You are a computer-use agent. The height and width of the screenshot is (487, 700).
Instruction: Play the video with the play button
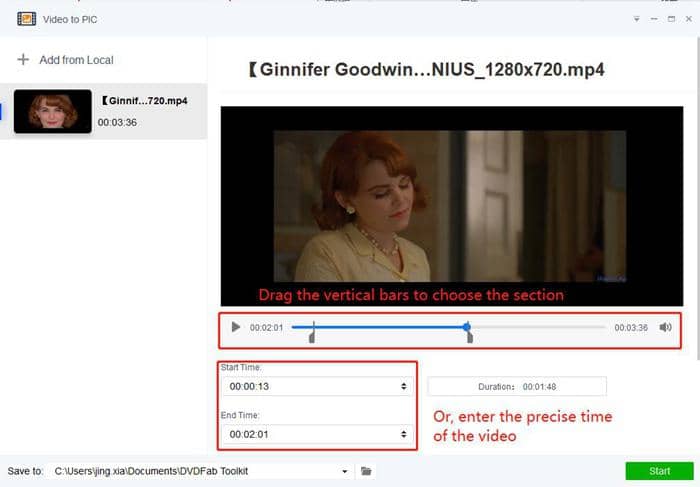click(x=236, y=327)
